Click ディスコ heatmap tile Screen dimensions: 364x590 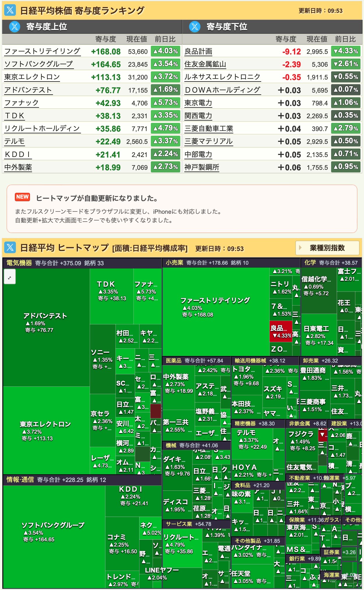point(177,505)
